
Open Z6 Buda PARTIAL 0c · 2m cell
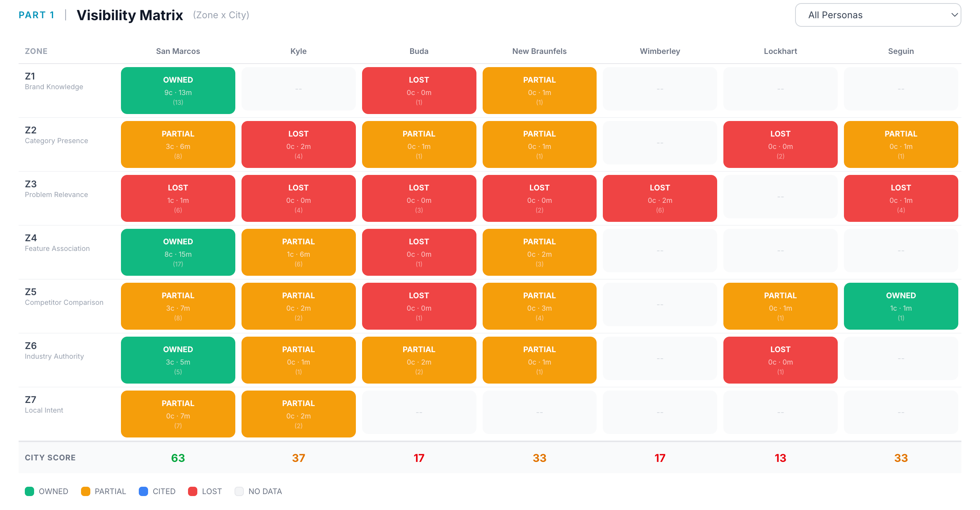pyautogui.click(x=419, y=360)
